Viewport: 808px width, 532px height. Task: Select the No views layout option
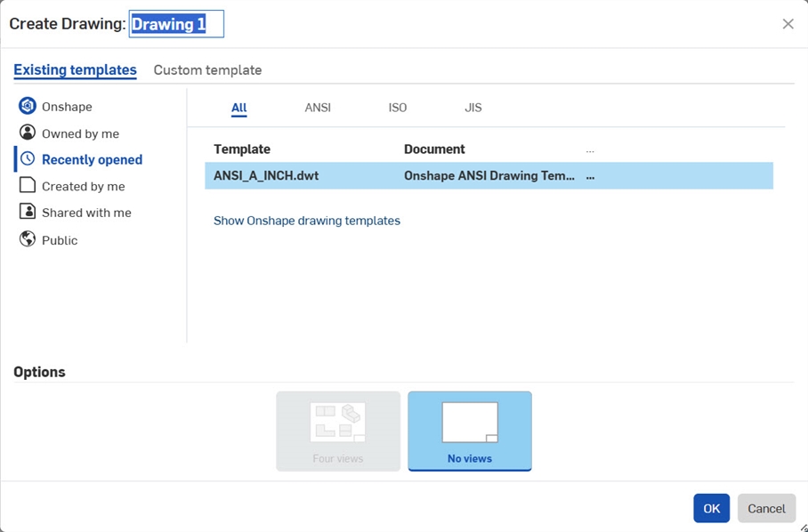click(x=469, y=431)
